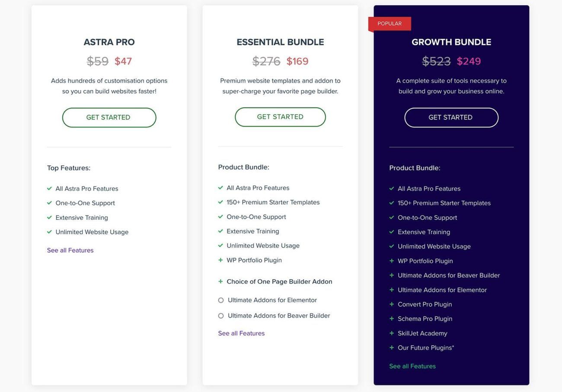The image size is (562, 392).
Task: Click plus icon beside Choice of One Page Builder Addon
Action: [220, 281]
